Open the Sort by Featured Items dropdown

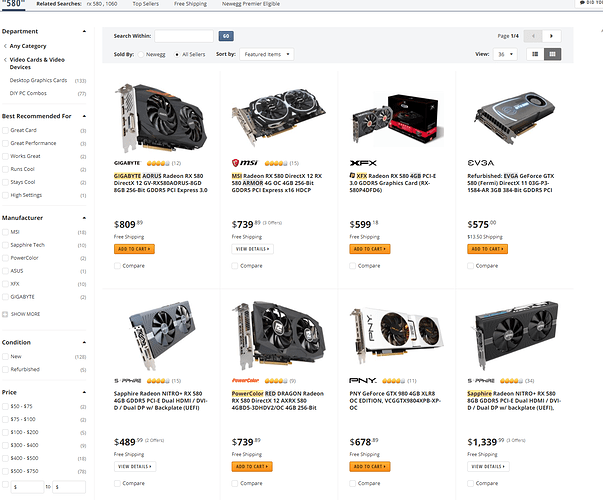coord(267,54)
